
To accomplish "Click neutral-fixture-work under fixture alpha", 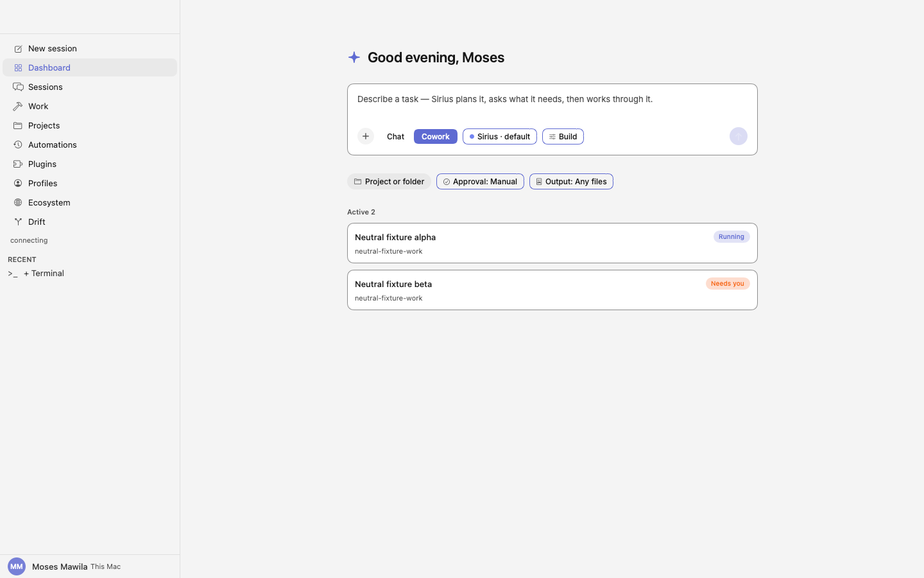I will tap(389, 251).
